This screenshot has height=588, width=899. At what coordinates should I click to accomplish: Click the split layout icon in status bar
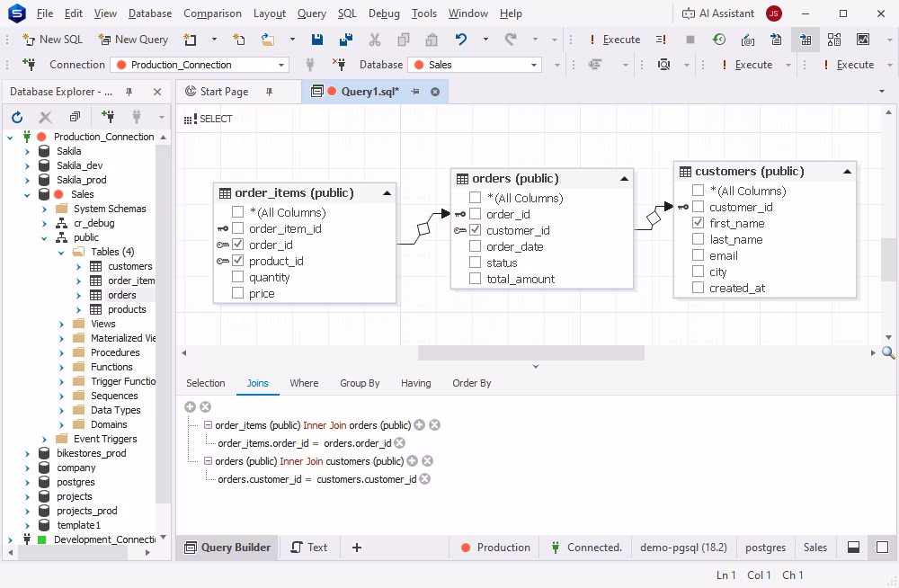(854, 548)
